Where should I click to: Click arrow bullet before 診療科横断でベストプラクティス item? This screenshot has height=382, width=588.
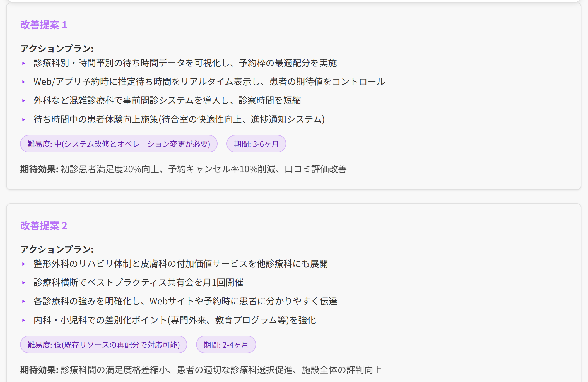click(24, 283)
